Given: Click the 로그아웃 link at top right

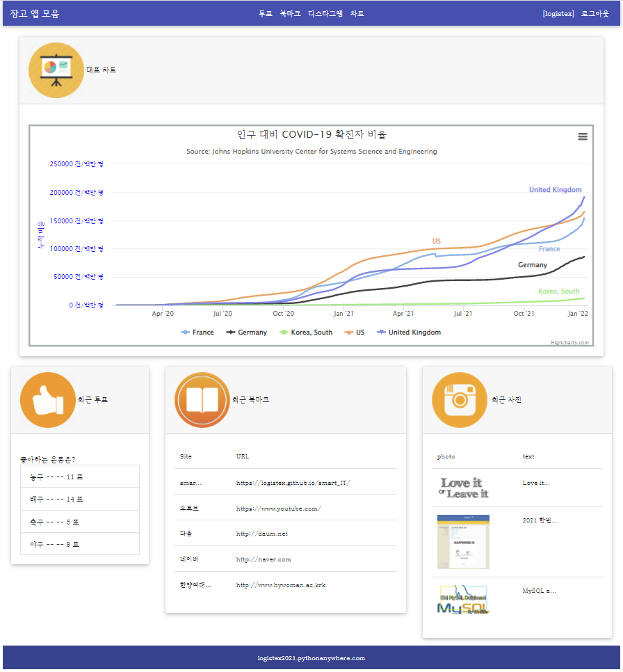Looking at the screenshot, I should 594,13.
